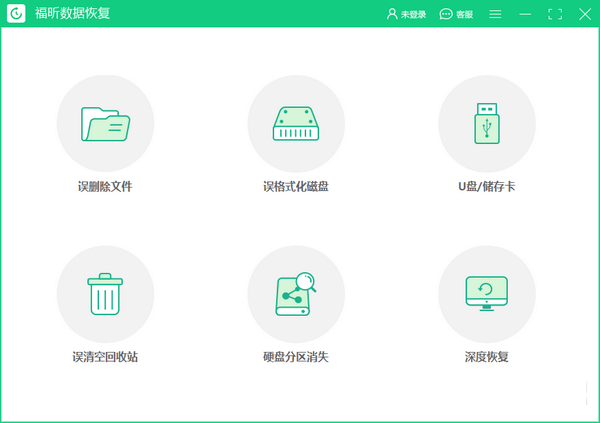
Task: Minimize the data recovery window
Action: tap(525, 14)
